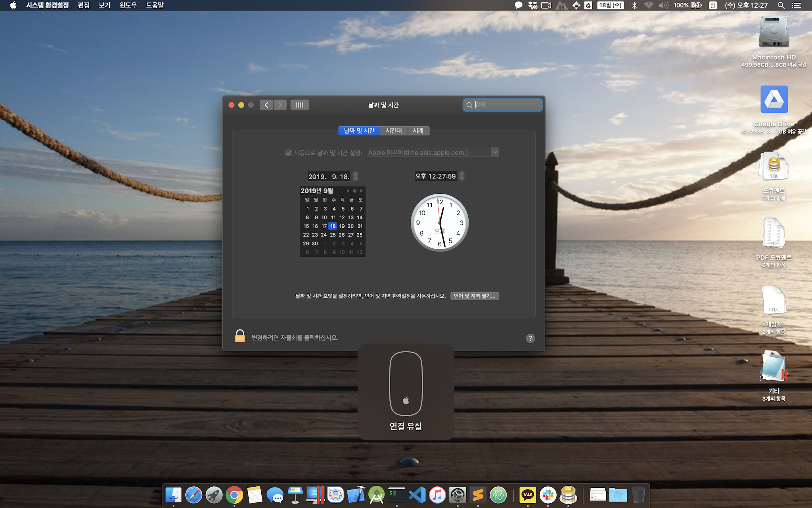The width and height of the screenshot is (812, 508).
Task: Go back with the left arrow
Action: point(266,105)
